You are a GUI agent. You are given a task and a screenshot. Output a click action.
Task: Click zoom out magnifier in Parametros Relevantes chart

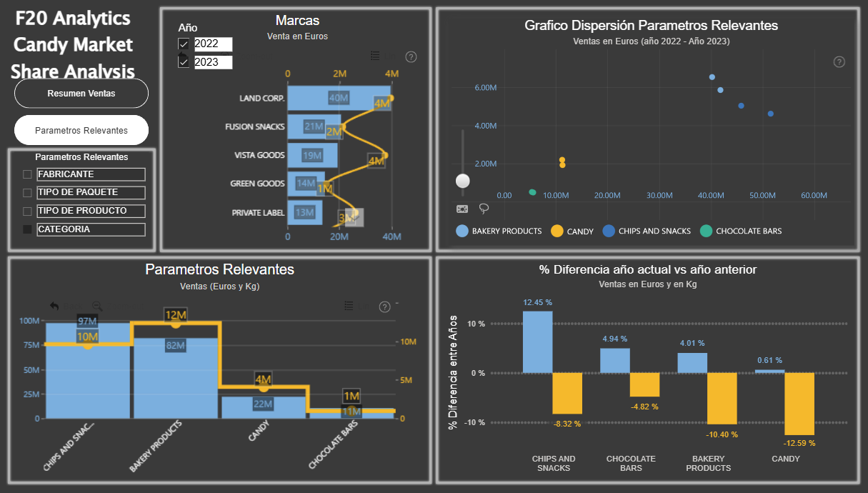click(97, 306)
